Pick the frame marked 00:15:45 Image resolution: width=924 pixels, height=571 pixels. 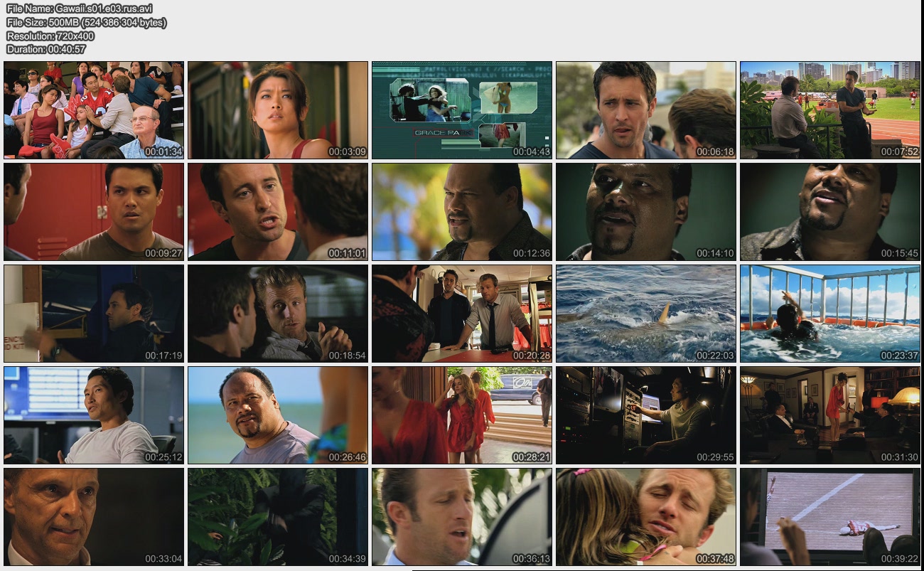pyautogui.click(x=829, y=212)
